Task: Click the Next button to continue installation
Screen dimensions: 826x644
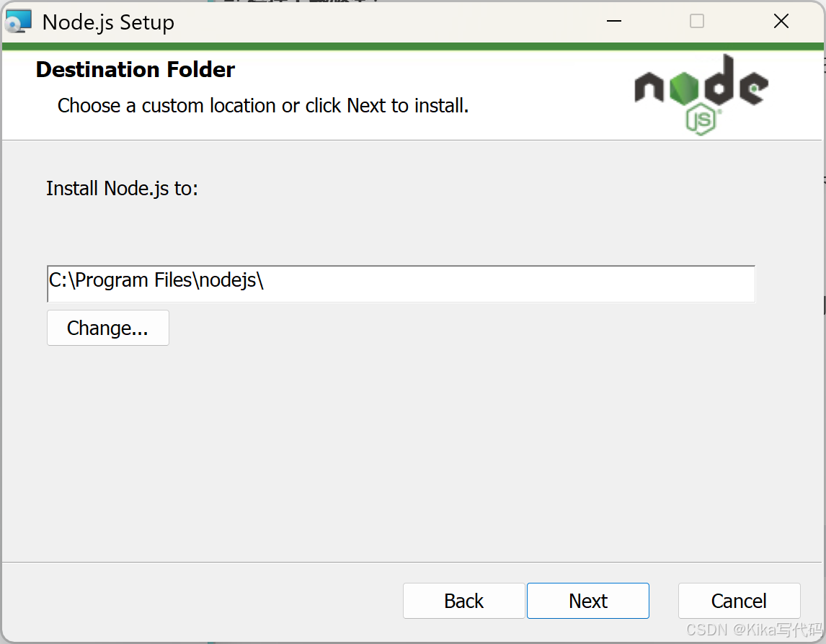Action: (588, 601)
